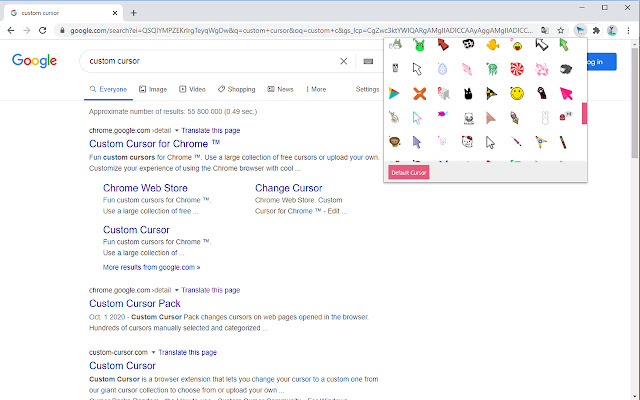Viewport: 640px width, 400px height.
Task: Choose the orange X cursor
Action: pos(419,93)
